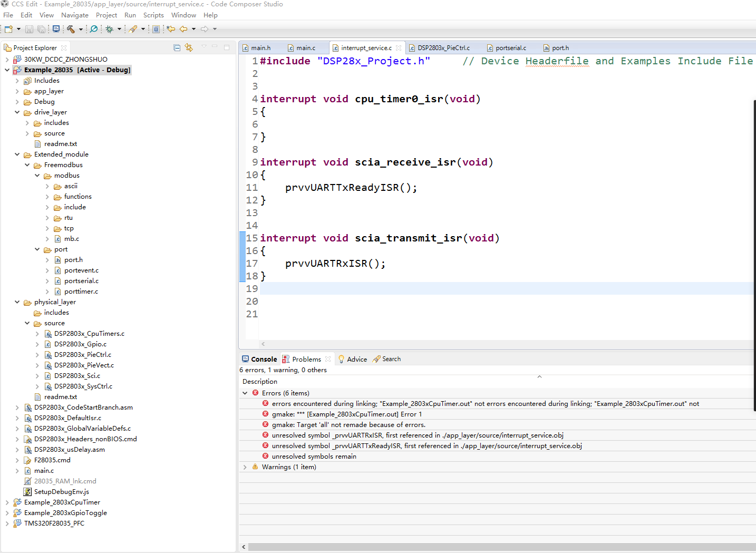Toggle Link with Editor in Project Explorer
The width and height of the screenshot is (756, 553).
(x=189, y=48)
